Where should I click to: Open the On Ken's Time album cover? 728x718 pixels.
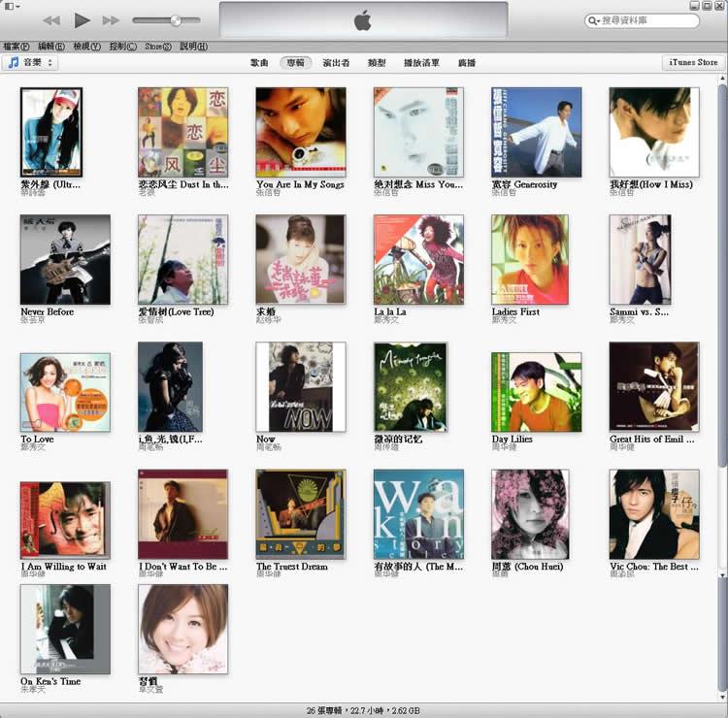(x=65, y=629)
